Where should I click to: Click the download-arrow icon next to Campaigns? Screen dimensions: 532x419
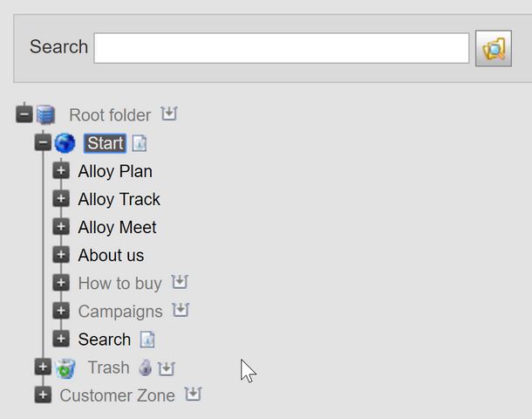click(181, 311)
